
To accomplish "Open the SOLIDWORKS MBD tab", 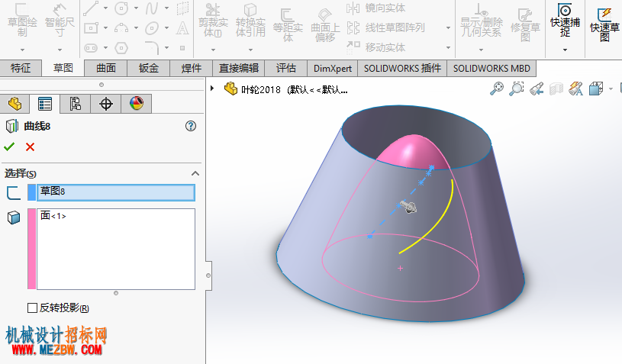I will click(x=491, y=68).
